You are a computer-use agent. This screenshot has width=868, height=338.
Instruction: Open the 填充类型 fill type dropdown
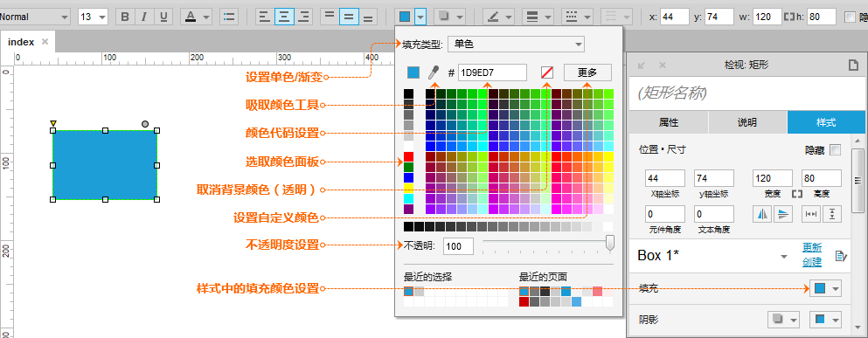(x=517, y=44)
